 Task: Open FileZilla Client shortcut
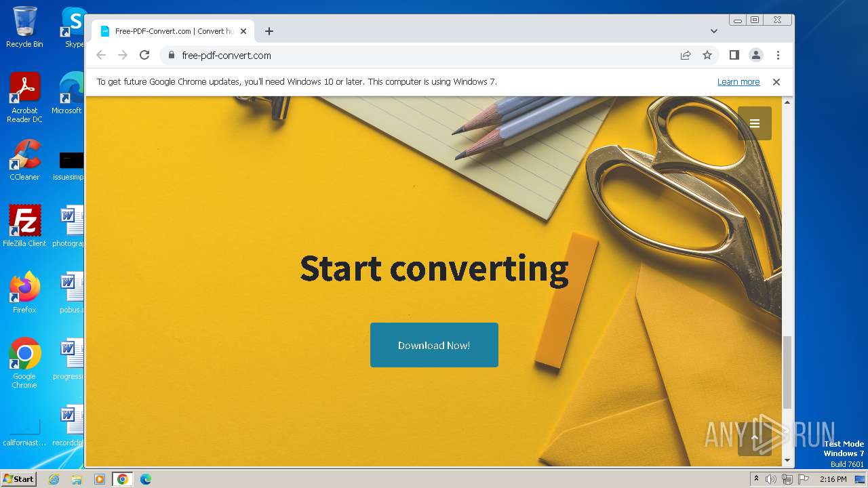(24, 226)
